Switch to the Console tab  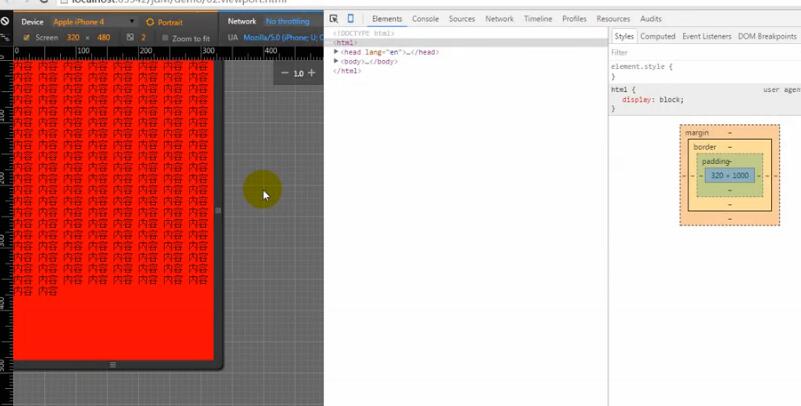(x=426, y=19)
